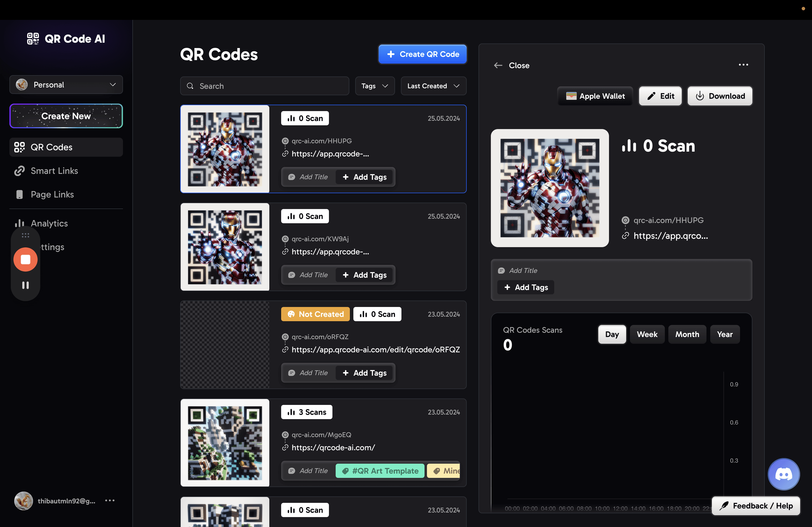
Task: Add Tags to the qrc-ai.com/KW9Aj code
Action: (x=364, y=275)
